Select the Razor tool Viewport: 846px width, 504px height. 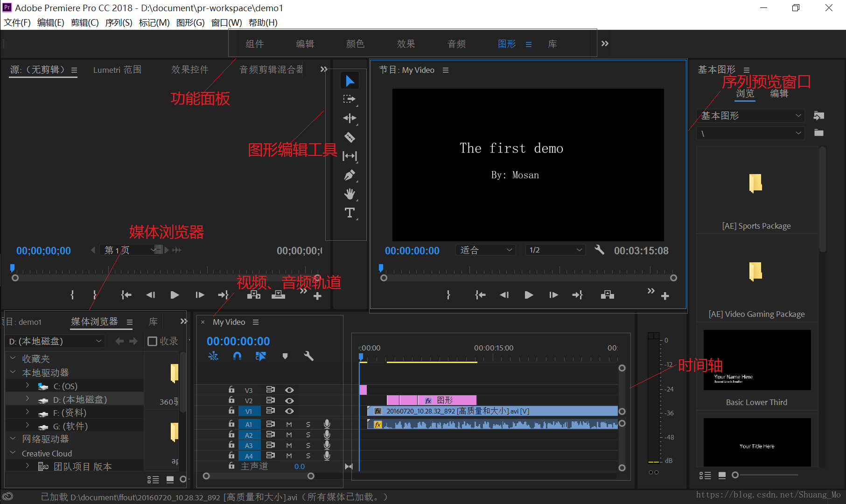coord(350,137)
